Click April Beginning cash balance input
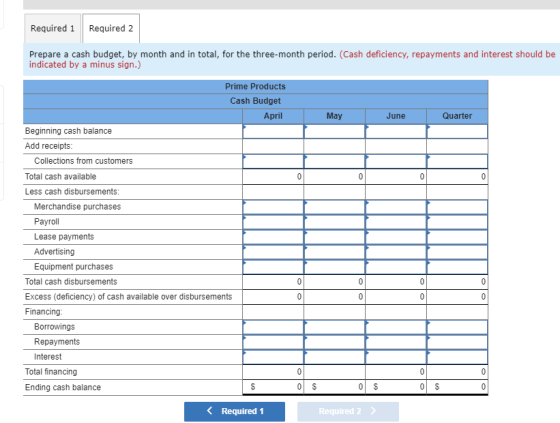The height and width of the screenshot is (423, 560). [x=273, y=131]
